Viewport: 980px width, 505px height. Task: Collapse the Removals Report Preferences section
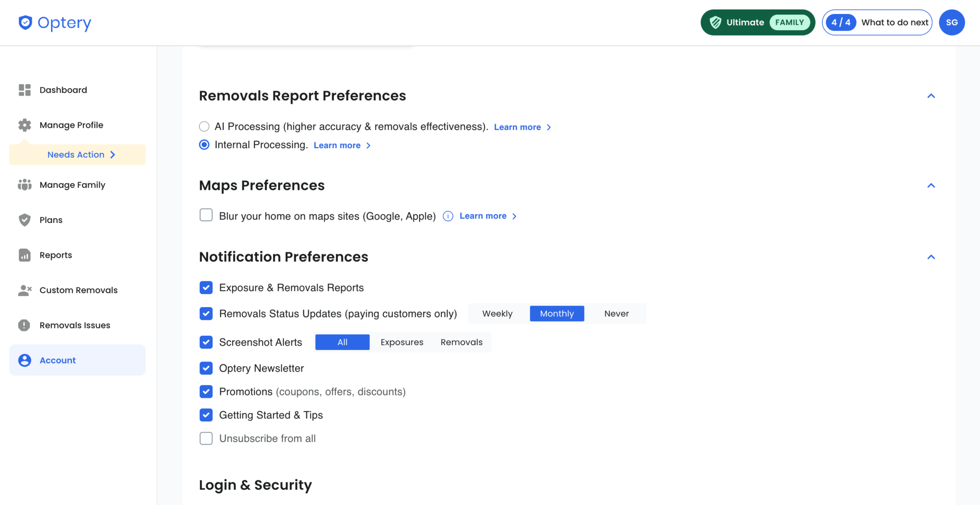(x=931, y=96)
